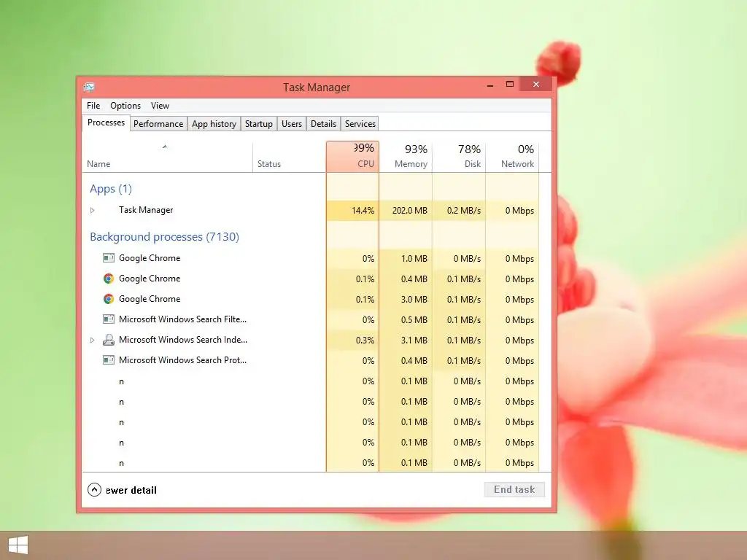747x560 pixels.
Task: Maximize the Task Manager window
Action: coord(510,85)
